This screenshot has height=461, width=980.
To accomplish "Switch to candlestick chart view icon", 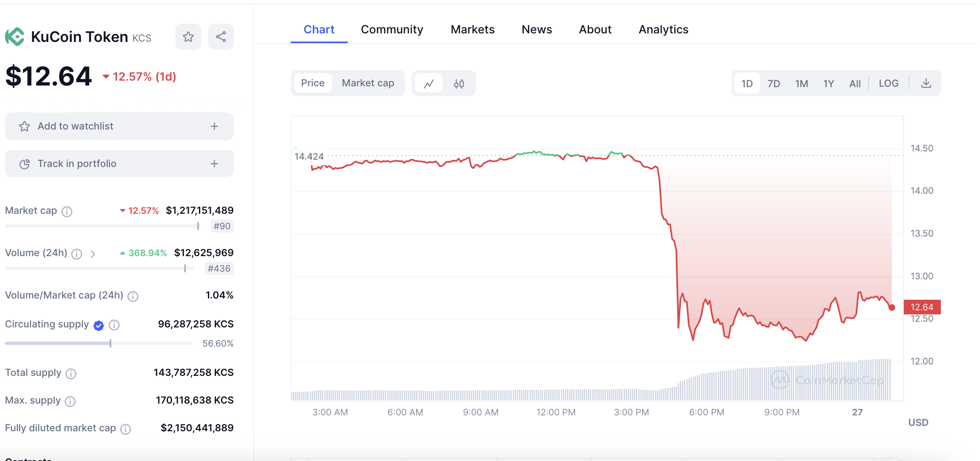I will [459, 83].
